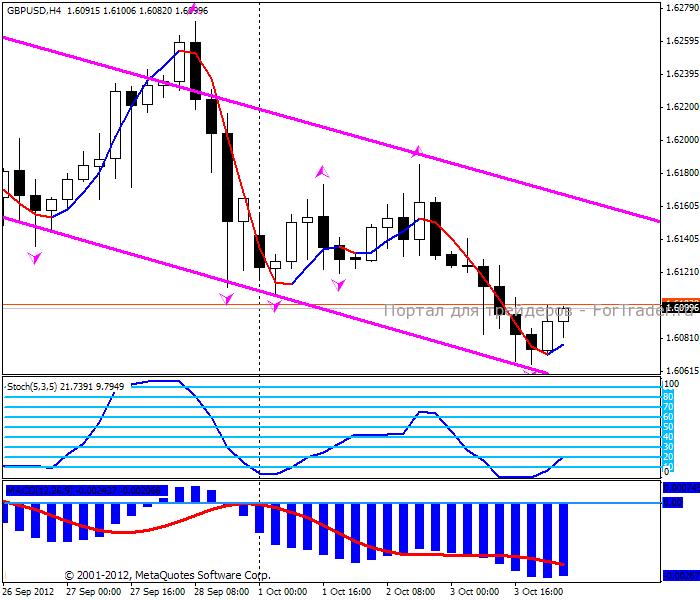Click the 26 Sep 2012 date label
The width and height of the screenshot is (700, 600).
click(x=29, y=592)
